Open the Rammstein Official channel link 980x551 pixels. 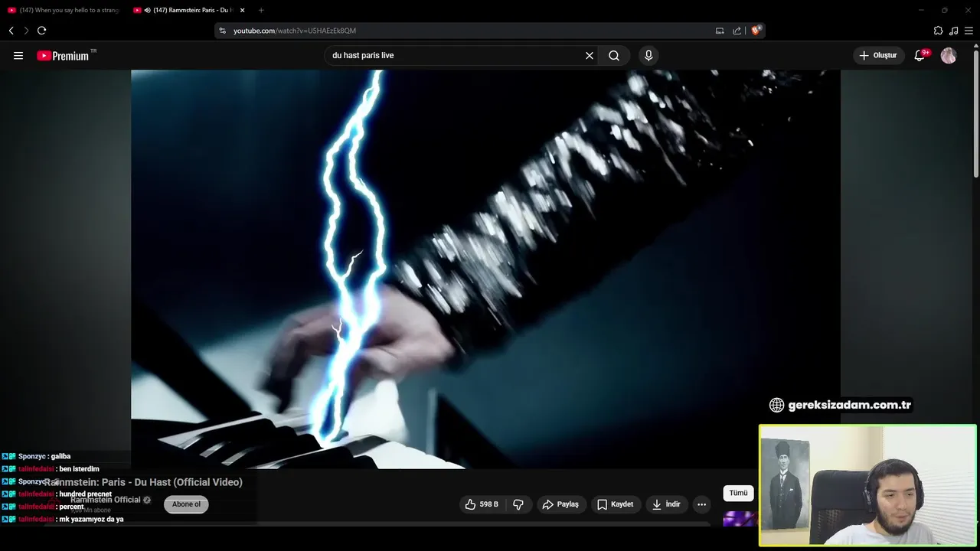point(106,500)
